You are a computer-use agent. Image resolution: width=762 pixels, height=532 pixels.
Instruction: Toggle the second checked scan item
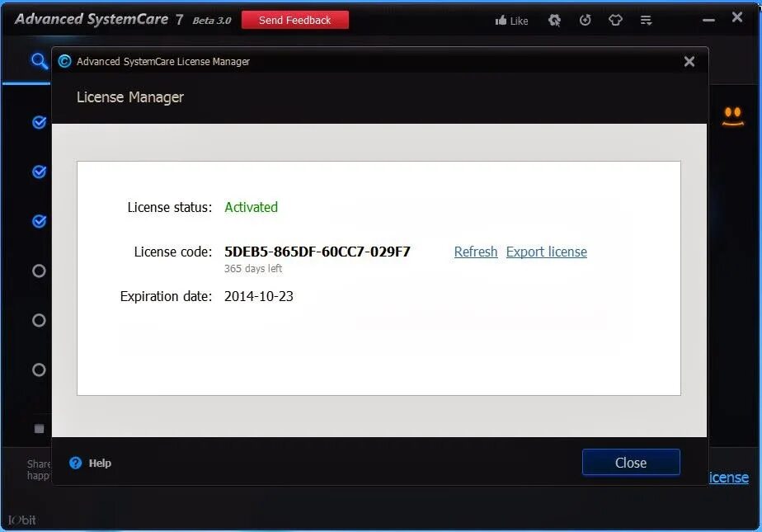40,172
